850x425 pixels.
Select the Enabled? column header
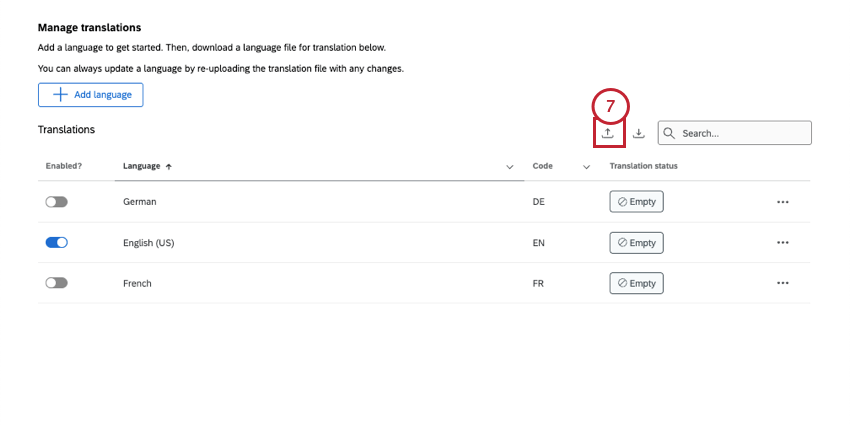tap(62, 166)
